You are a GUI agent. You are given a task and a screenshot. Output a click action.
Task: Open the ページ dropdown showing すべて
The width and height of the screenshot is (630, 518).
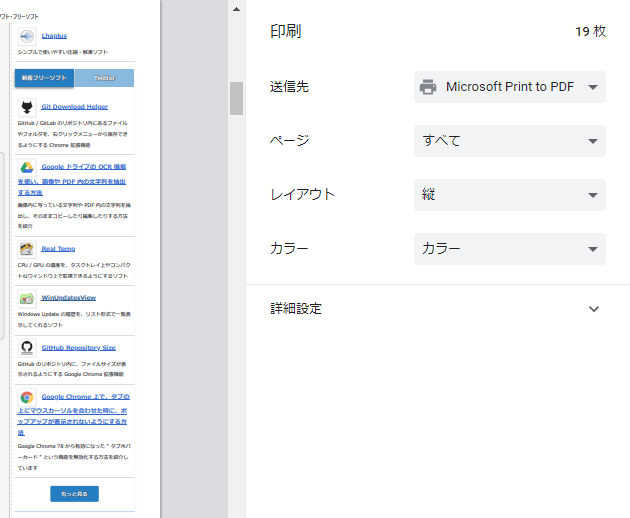tap(509, 141)
